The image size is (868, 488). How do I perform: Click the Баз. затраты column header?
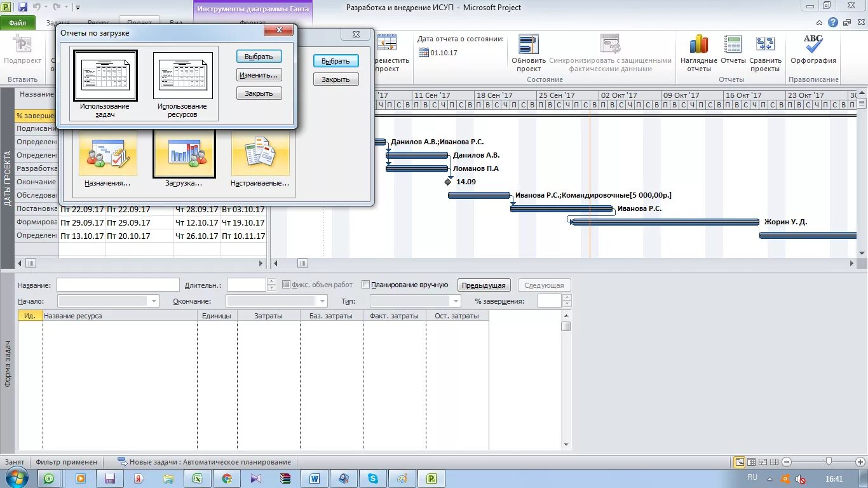(331, 316)
